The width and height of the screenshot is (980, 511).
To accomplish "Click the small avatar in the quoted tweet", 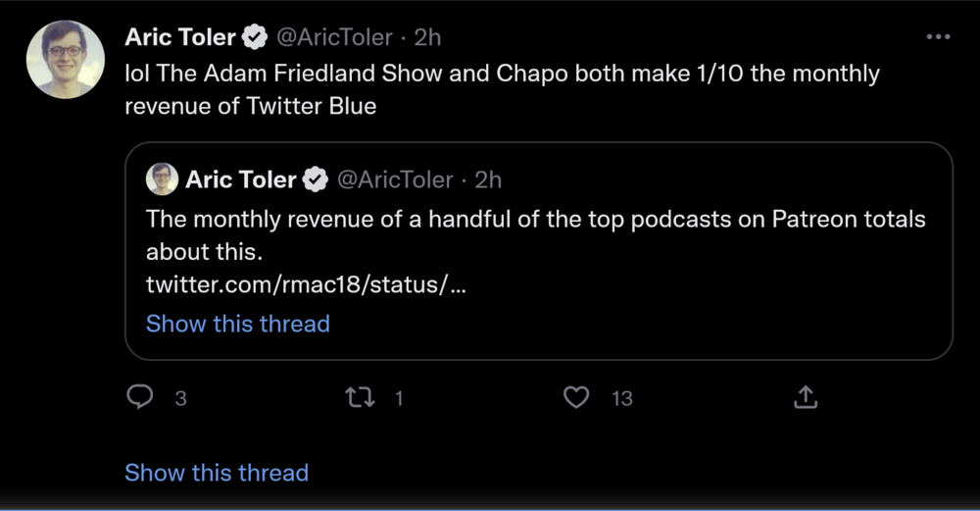I will coord(162,179).
